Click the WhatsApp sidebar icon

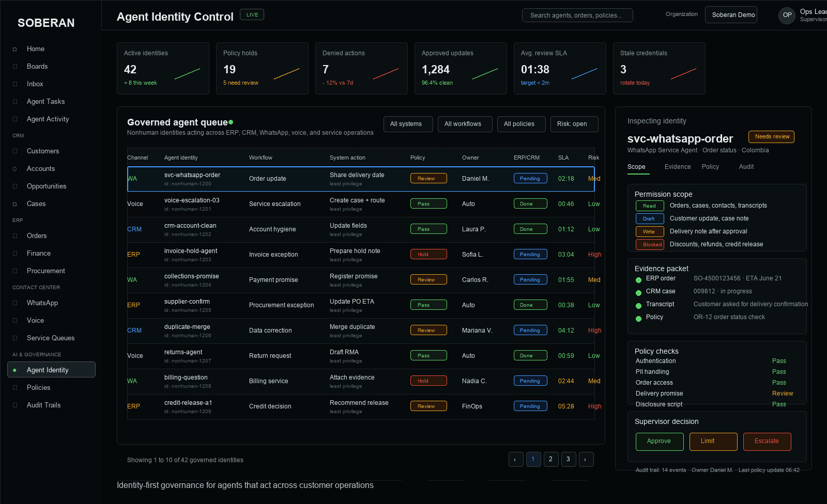click(x=15, y=303)
